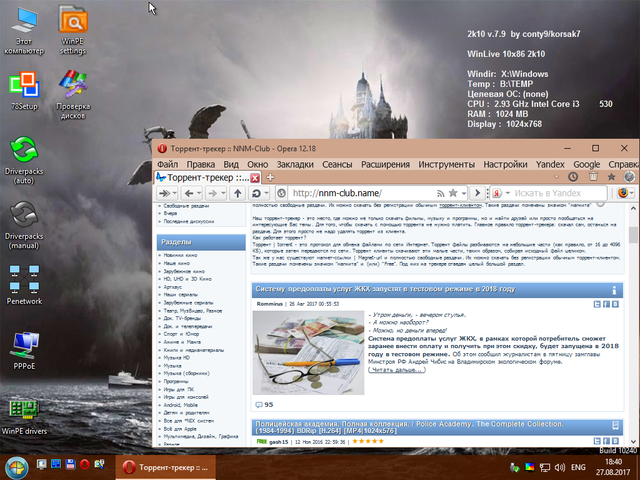Viewport: 640px width, 480px height.
Task: Click Opera's Back arrow button
Action: pyautogui.click(x=189, y=193)
